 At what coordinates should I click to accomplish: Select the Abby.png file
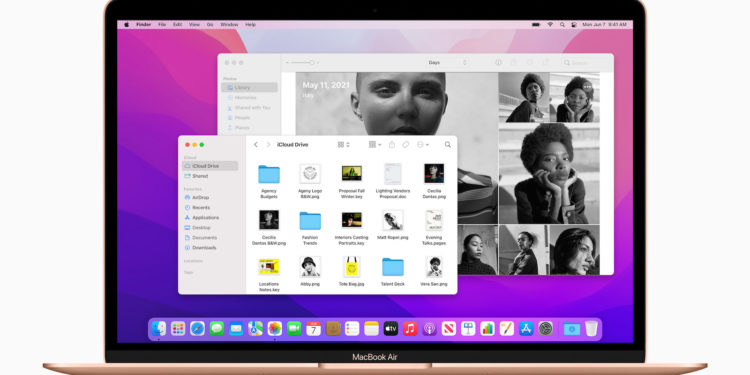310,272
